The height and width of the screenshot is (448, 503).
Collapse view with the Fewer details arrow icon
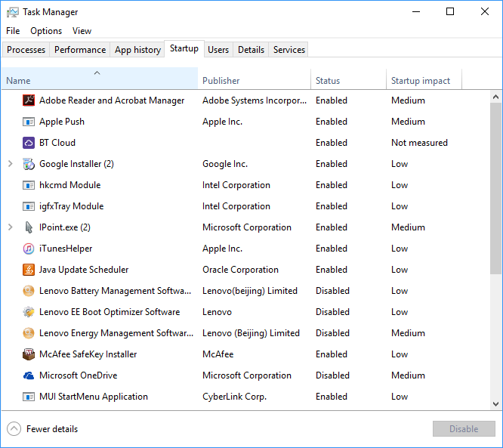(x=14, y=429)
